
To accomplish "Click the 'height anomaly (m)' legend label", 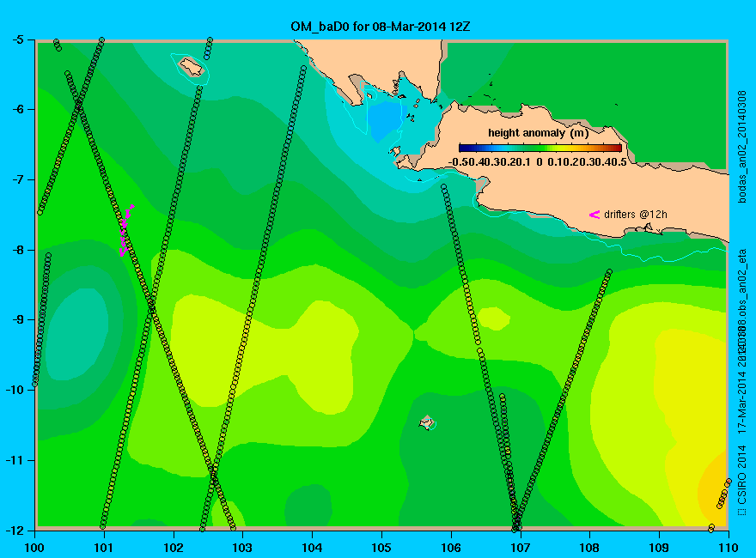I will point(538,133).
